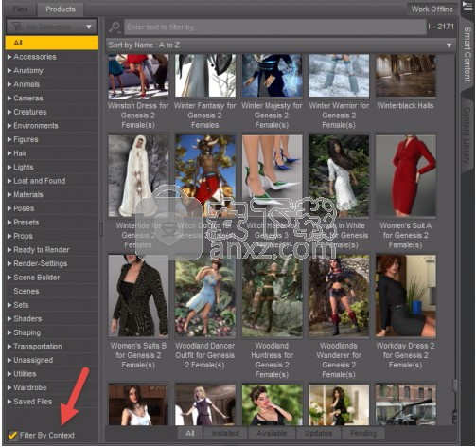476x448 pixels.
Task: Select the Materials category
Action: point(52,195)
